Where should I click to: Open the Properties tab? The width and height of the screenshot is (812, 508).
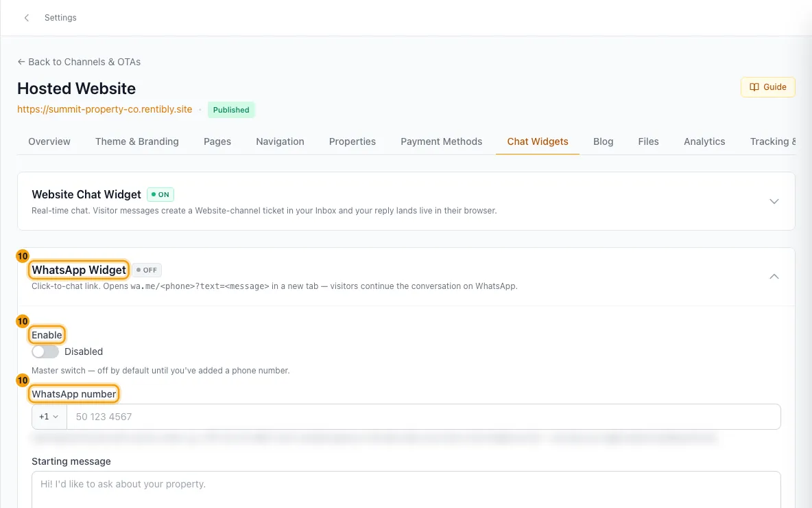pyautogui.click(x=352, y=141)
